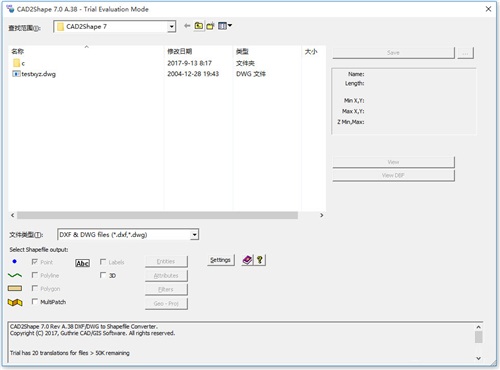
Task: Click the file list scroll-right arrow
Action: pyautogui.click(x=321, y=215)
